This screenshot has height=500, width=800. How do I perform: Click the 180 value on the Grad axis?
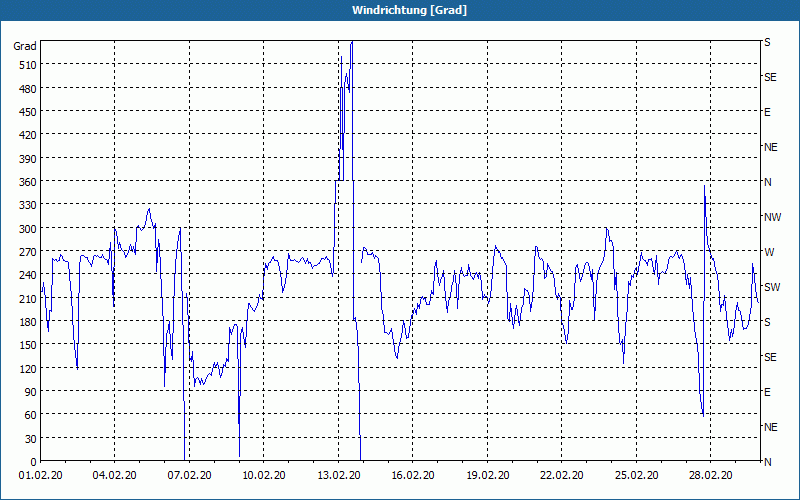click(28, 321)
